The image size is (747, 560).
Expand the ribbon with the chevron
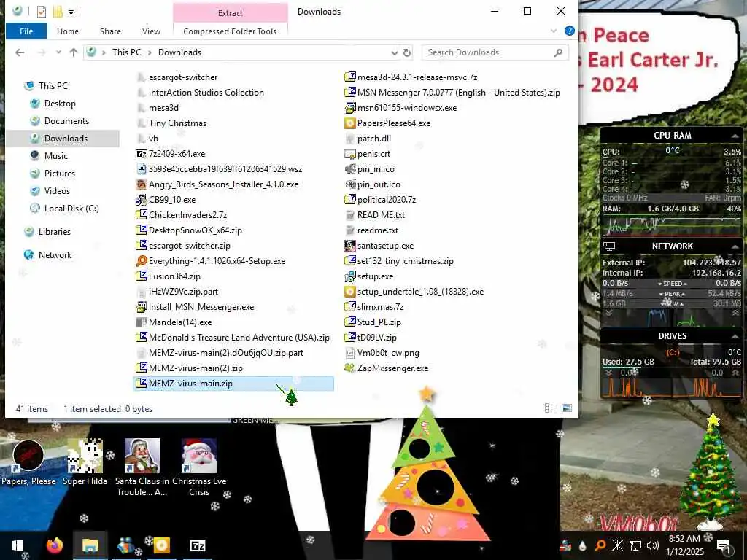(553, 31)
